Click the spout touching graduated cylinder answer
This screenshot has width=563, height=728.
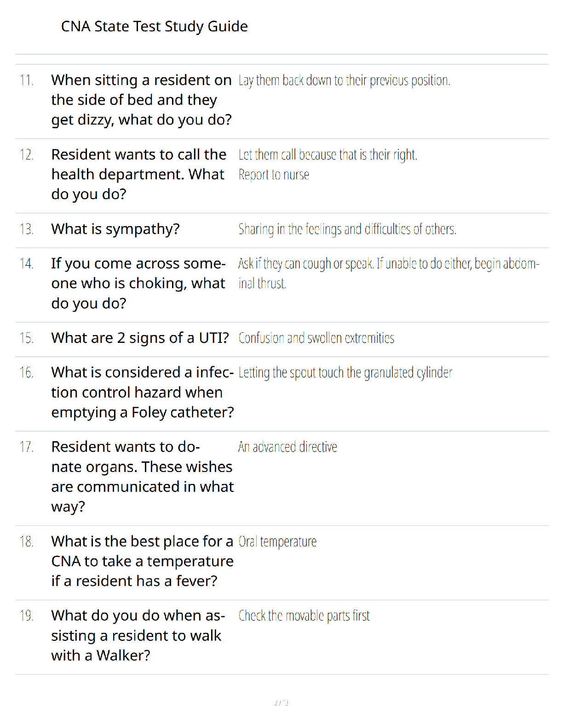[345, 372]
